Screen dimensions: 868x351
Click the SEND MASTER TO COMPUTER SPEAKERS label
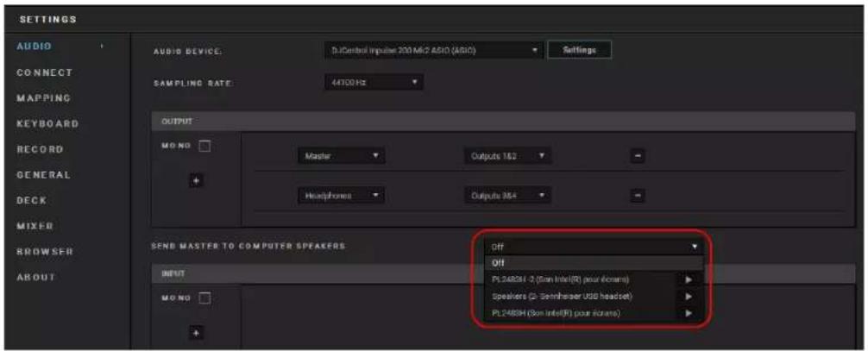pyautogui.click(x=248, y=246)
